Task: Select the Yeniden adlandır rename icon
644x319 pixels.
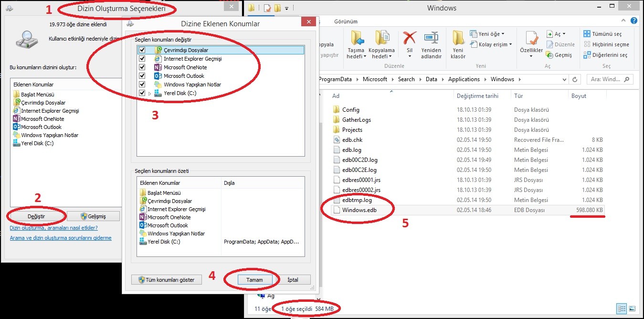Action: tap(431, 38)
